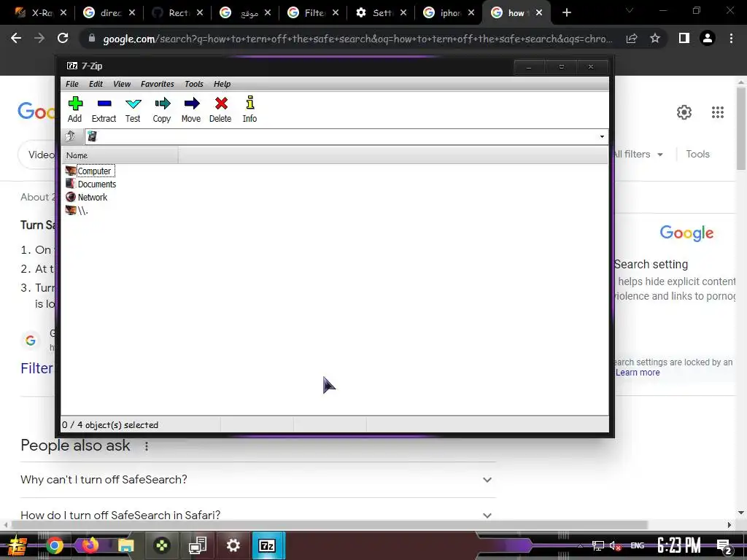747x560 pixels.
Task: Expand the 7-Zip address path dropdown
Action: 602,136
